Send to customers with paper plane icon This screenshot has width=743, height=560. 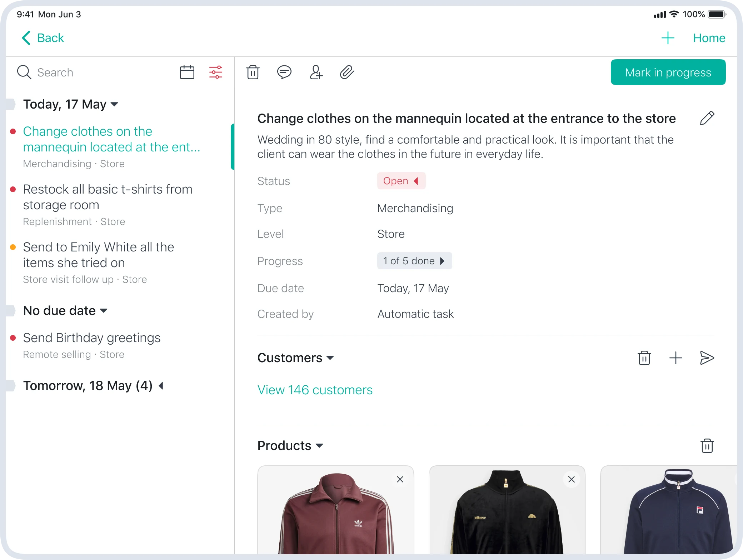coord(707,358)
